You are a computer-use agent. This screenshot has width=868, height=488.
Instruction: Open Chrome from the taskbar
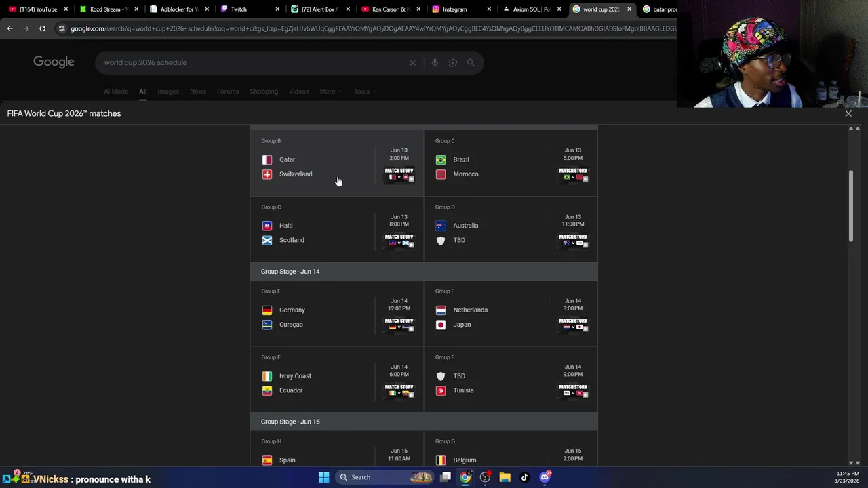click(x=465, y=477)
